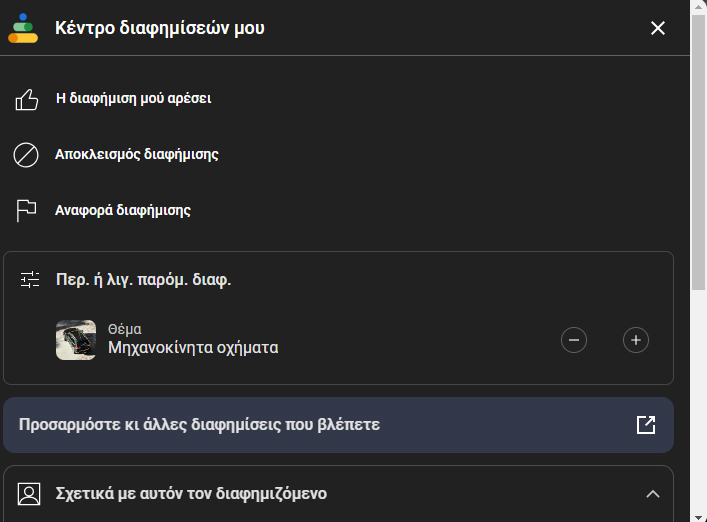The height and width of the screenshot is (522, 707).
Task: Click the car topic thumbnail image
Action: 76,340
